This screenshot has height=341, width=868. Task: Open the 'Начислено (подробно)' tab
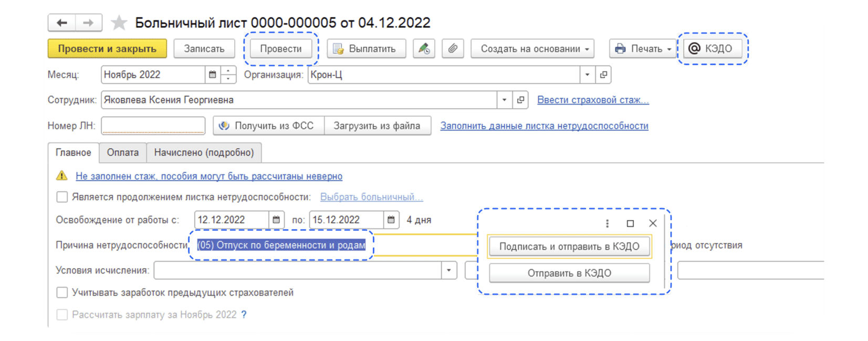(204, 152)
